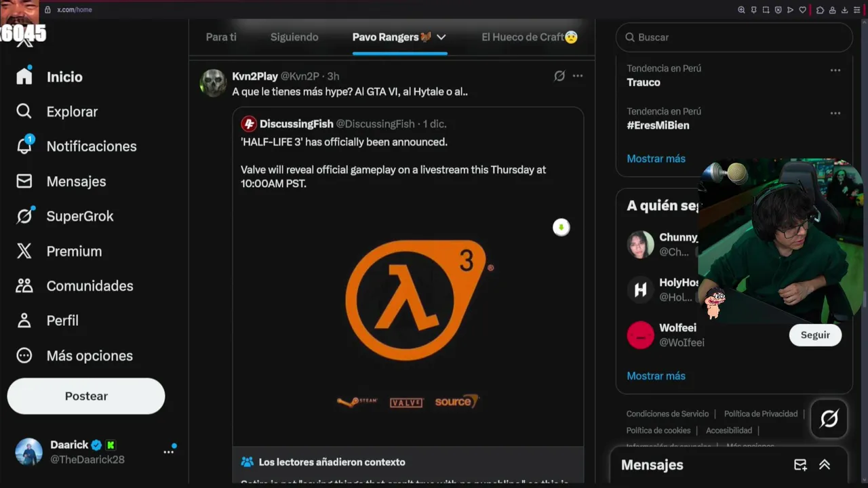Screen dimensions: 868x488
Task: Open Política de Privacidad link
Action: [761, 413]
